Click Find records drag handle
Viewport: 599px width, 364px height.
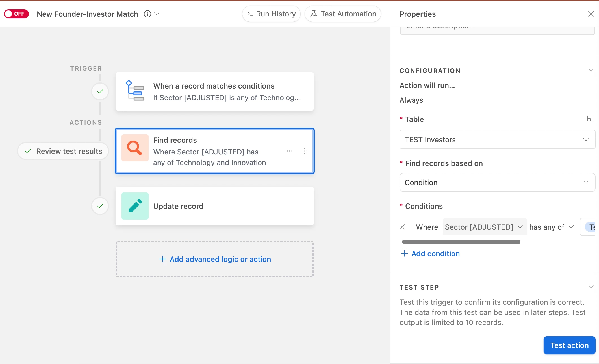[305, 151]
